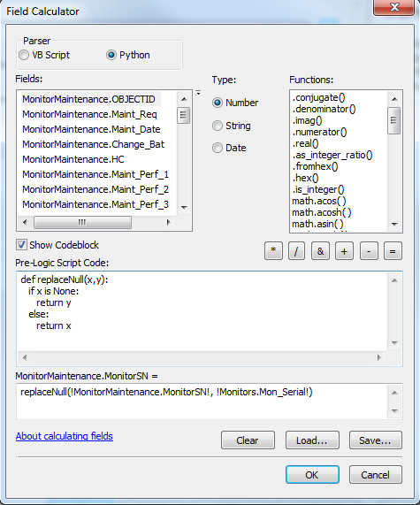Uncheck the Show Codeblock checkbox
This screenshot has width=420, height=505.
(21, 245)
